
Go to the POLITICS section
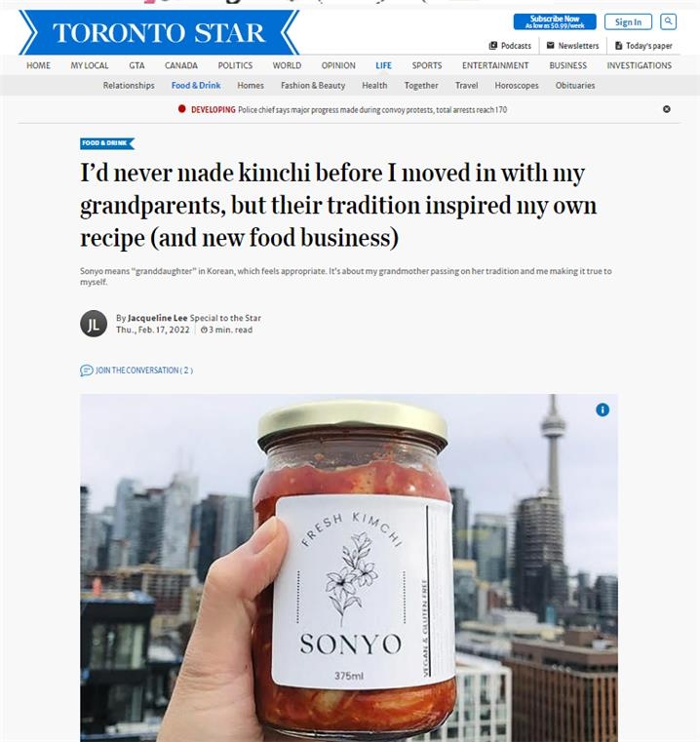pos(235,65)
